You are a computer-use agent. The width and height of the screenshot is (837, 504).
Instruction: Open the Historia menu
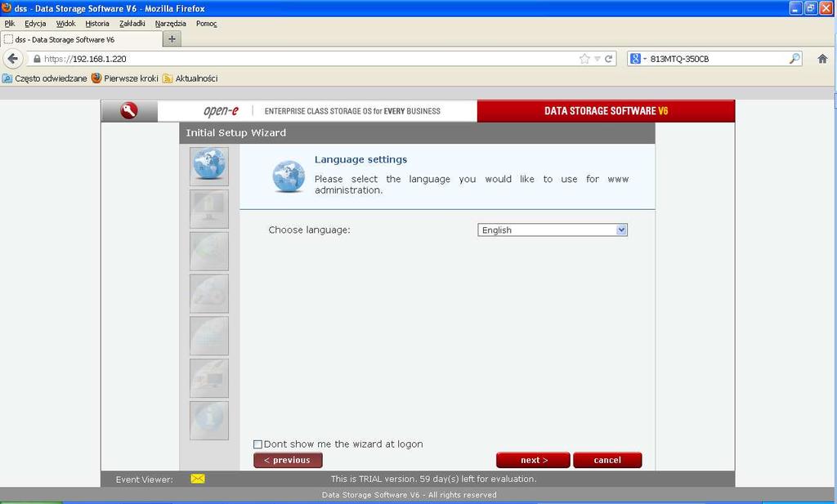(x=97, y=24)
